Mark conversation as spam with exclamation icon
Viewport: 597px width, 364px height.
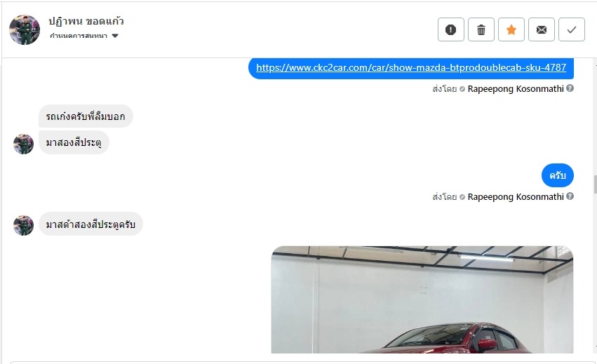pos(451,29)
